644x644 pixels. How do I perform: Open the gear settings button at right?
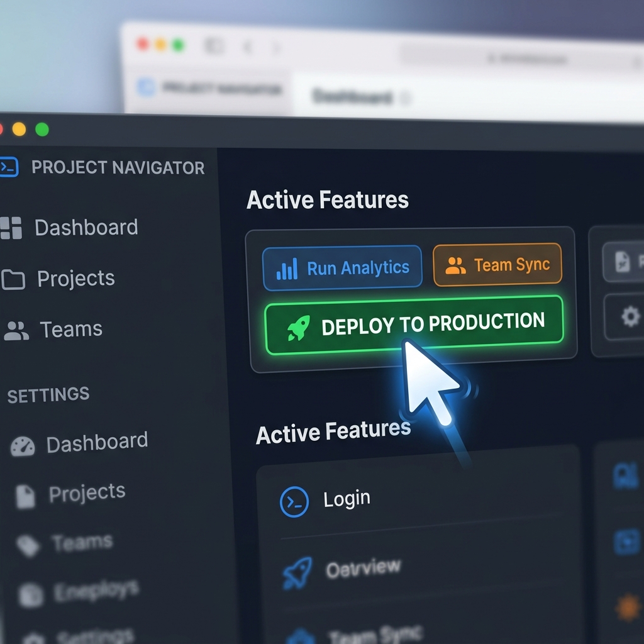point(630,317)
